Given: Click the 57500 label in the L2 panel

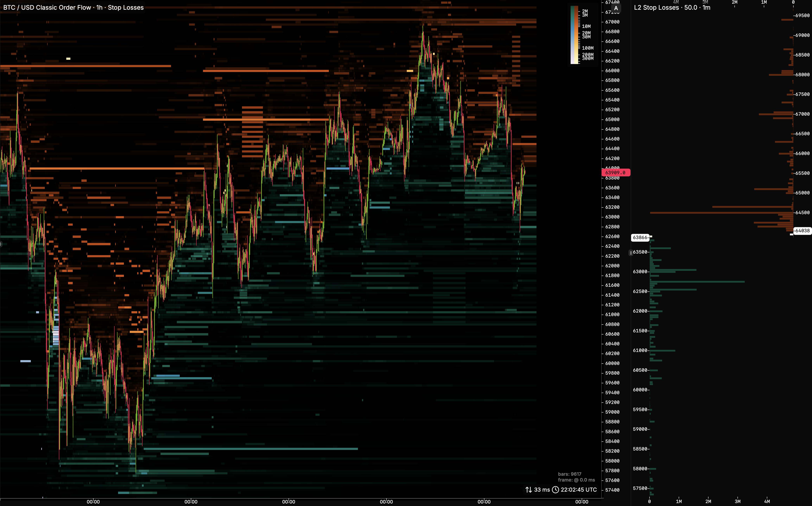Looking at the screenshot, I should tap(640, 489).
